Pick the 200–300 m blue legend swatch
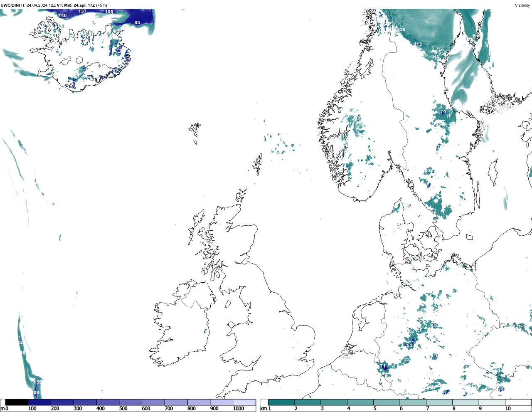 [62, 402]
